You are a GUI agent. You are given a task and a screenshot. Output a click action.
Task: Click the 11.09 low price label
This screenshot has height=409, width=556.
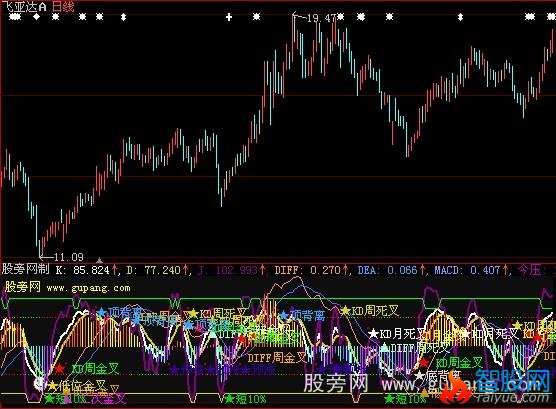(69, 256)
